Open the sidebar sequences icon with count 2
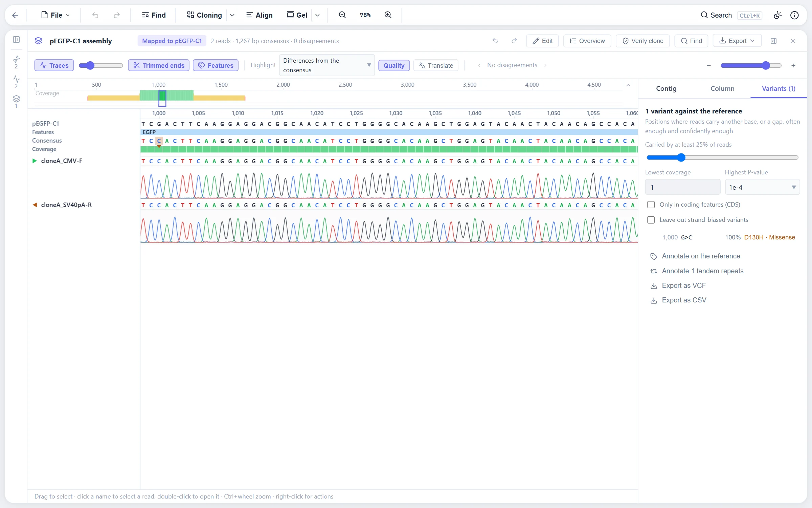 [16, 62]
